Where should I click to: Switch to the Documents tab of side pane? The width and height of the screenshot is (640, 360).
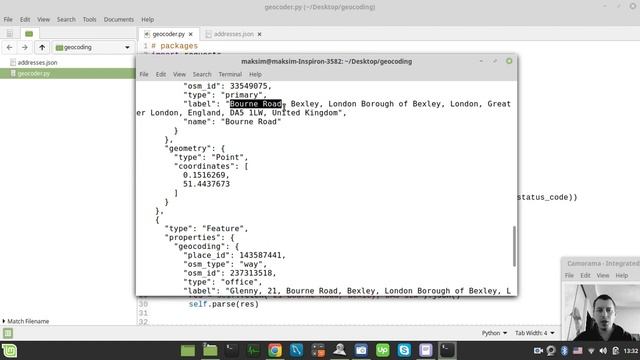click(9, 33)
